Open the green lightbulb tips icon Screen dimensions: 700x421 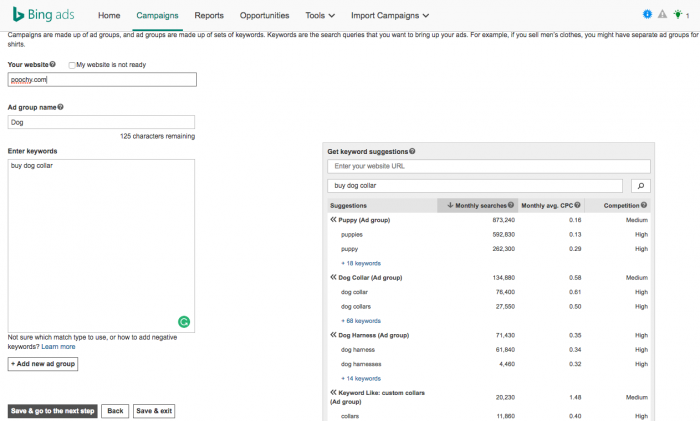pos(677,15)
